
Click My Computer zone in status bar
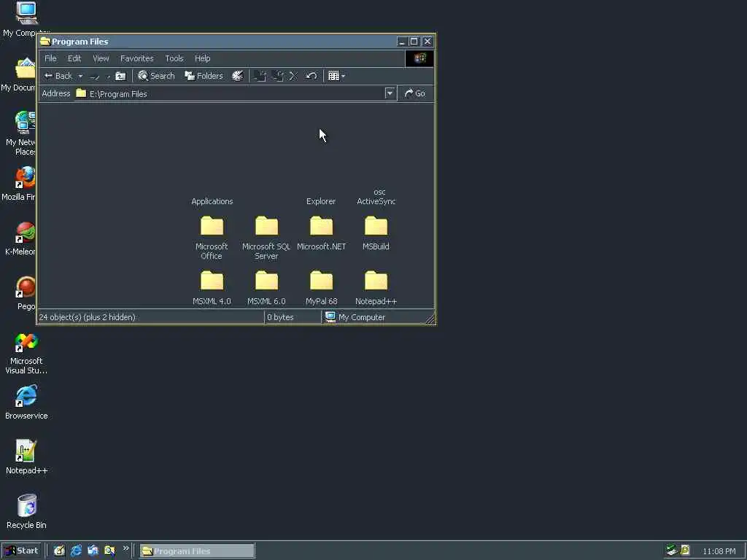355,317
